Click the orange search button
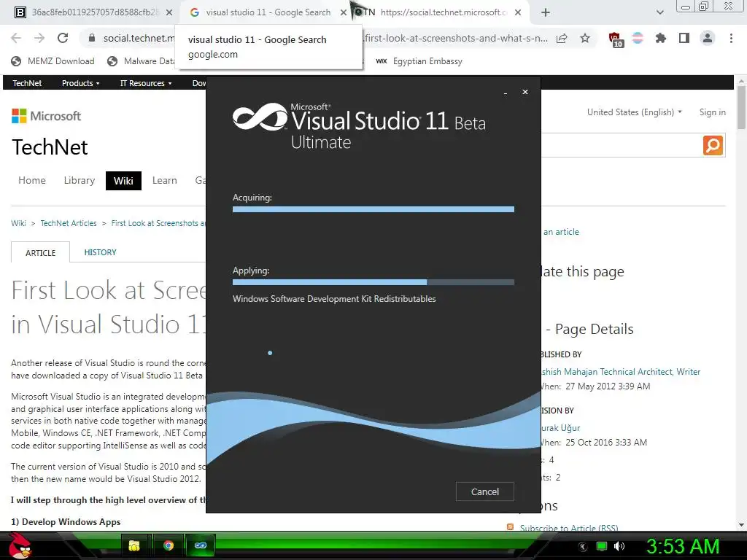 tap(713, 145)
